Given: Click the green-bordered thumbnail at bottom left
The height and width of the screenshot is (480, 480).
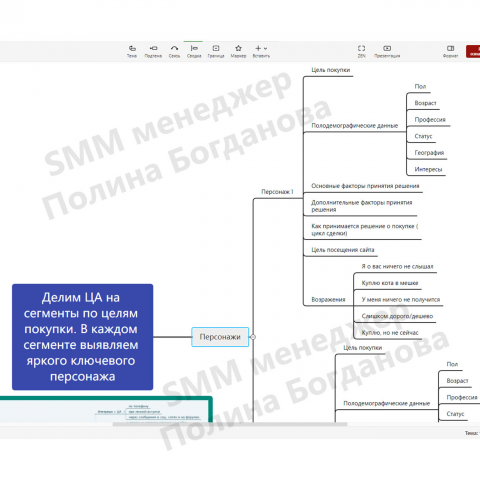Looking at the screenshot, I should (x=106, y=410).
